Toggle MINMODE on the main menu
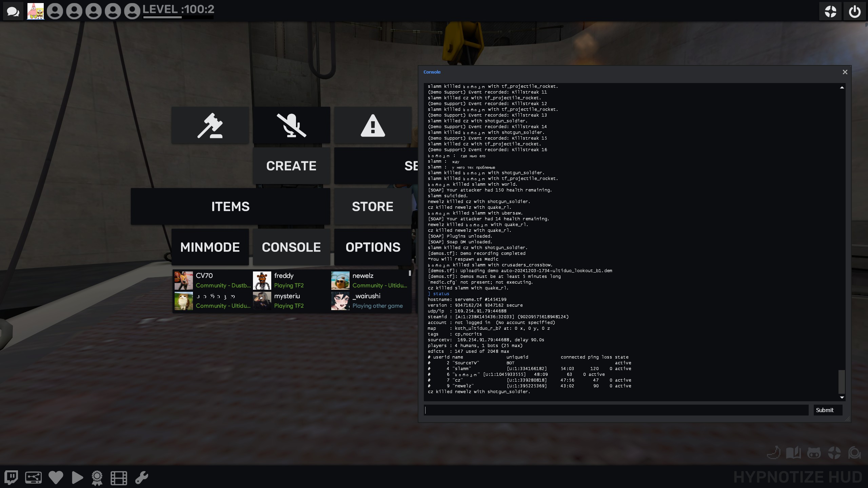Screen dimensions: 868x488 tap(210, 247)
